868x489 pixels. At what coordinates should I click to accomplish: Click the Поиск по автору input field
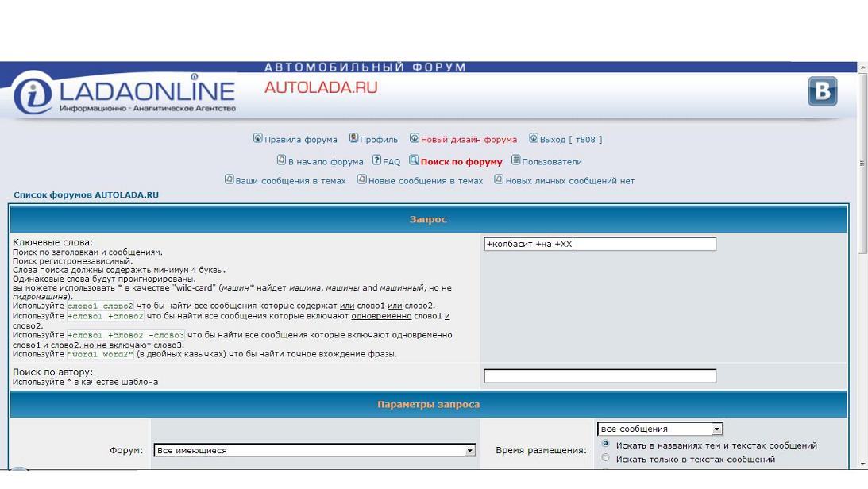pyautogui.click(x=600, y=376)
